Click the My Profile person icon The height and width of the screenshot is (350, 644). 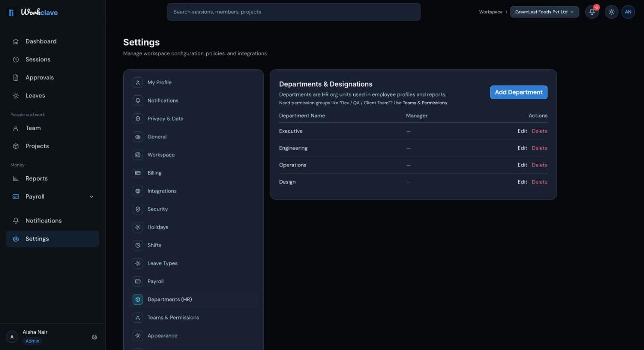pos(138,82)
